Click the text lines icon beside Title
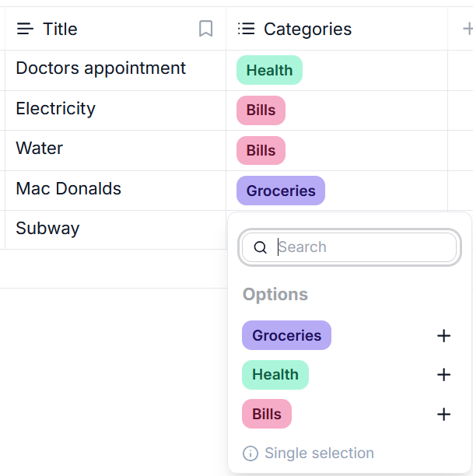The image size is (473, 476). pos(25,29)
